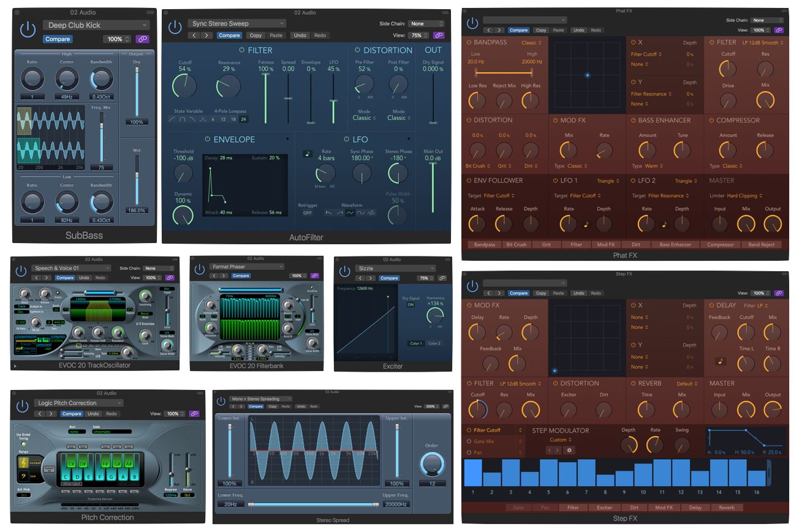
Task: Click Color 2 button in Exciter
Action: tap(434, 343)
